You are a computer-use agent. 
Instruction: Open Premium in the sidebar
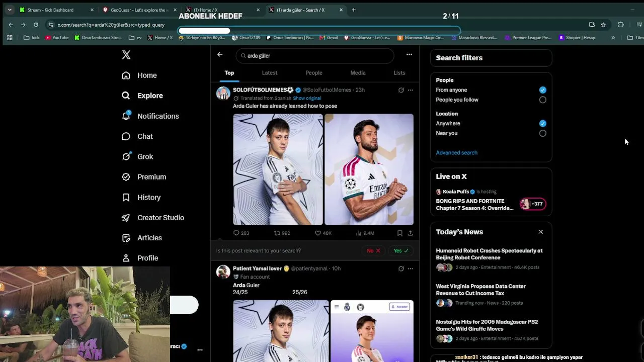pyautogui.click(x=144, y=177)
